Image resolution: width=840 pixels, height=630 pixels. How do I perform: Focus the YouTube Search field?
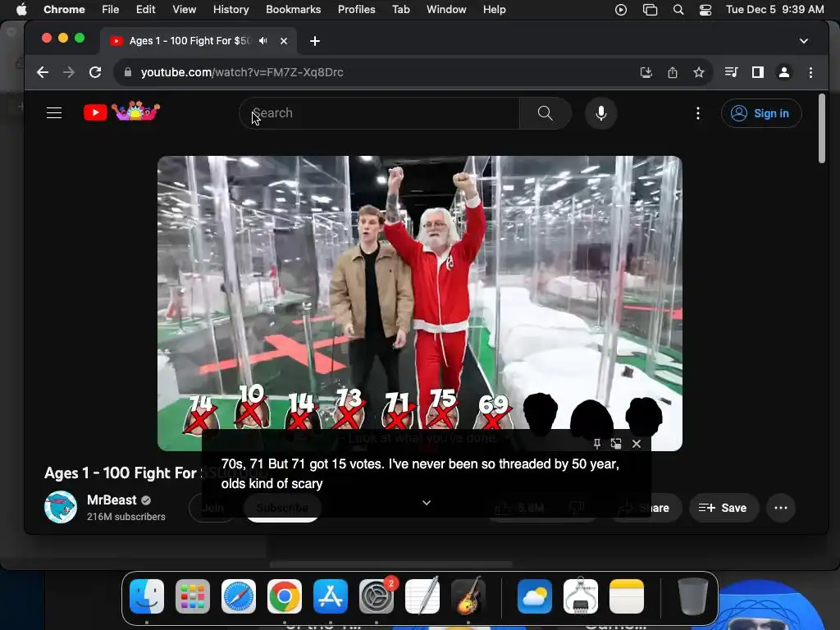click(379, 113)
